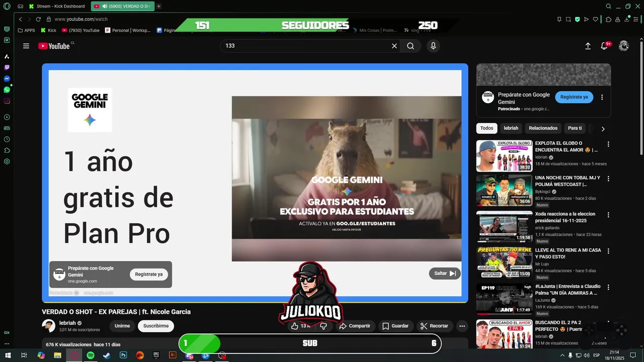Open options for Xoda reacciona video

pos(608,215)
